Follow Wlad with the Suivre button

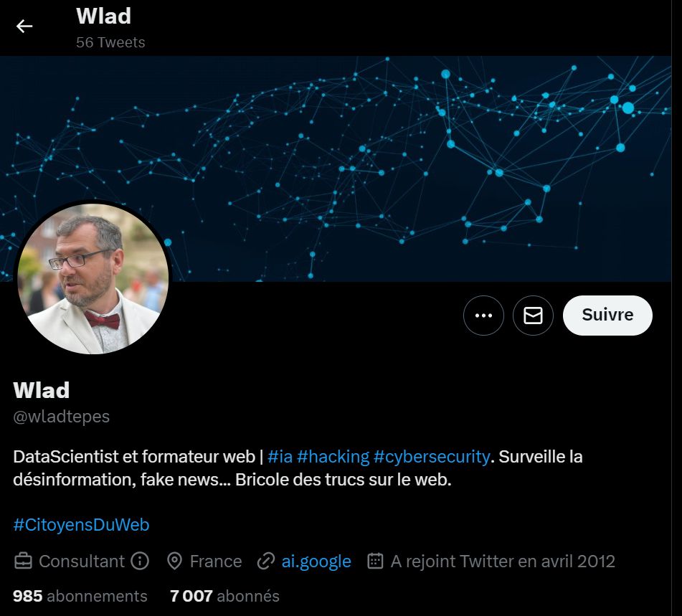click(x=607, y=316)
